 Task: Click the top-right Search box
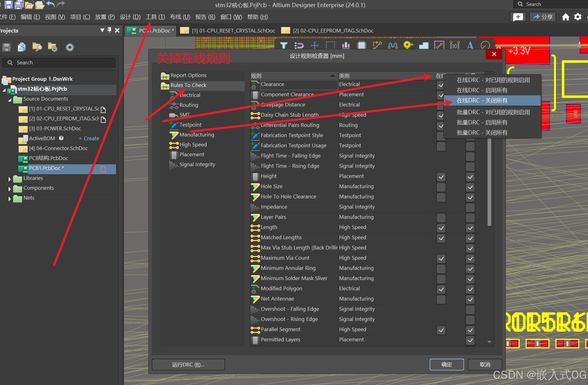coord(550,4)
